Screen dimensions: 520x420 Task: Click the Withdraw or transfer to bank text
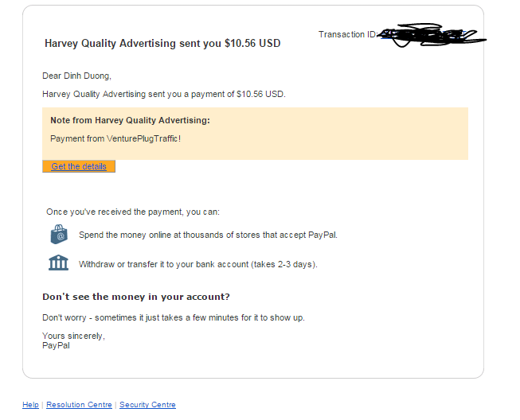click(x=197, y=264)
